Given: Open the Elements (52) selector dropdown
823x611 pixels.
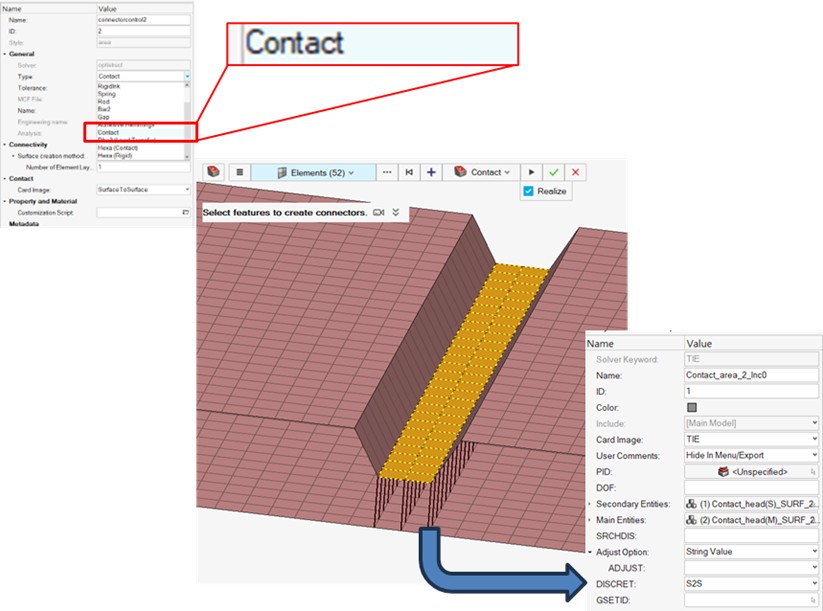Looking at the screenshot, I should pyautogui.click(x=315, y=172).
